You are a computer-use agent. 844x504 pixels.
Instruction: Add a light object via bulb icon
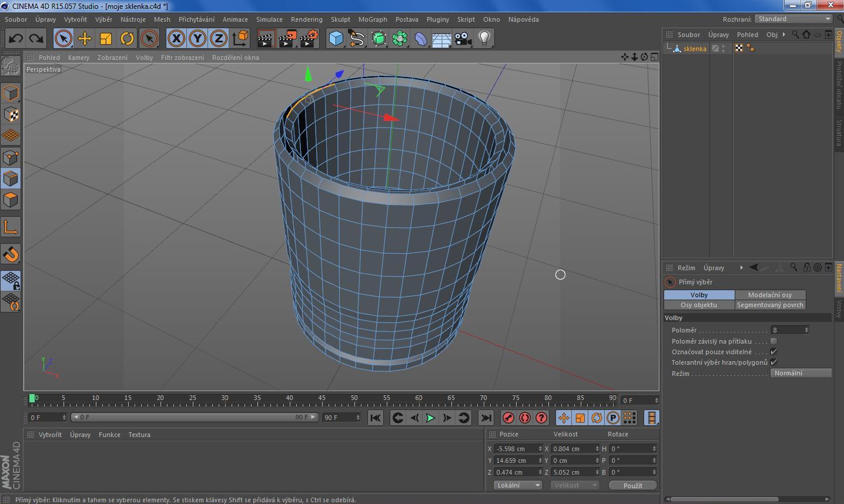tap(484, 39)
